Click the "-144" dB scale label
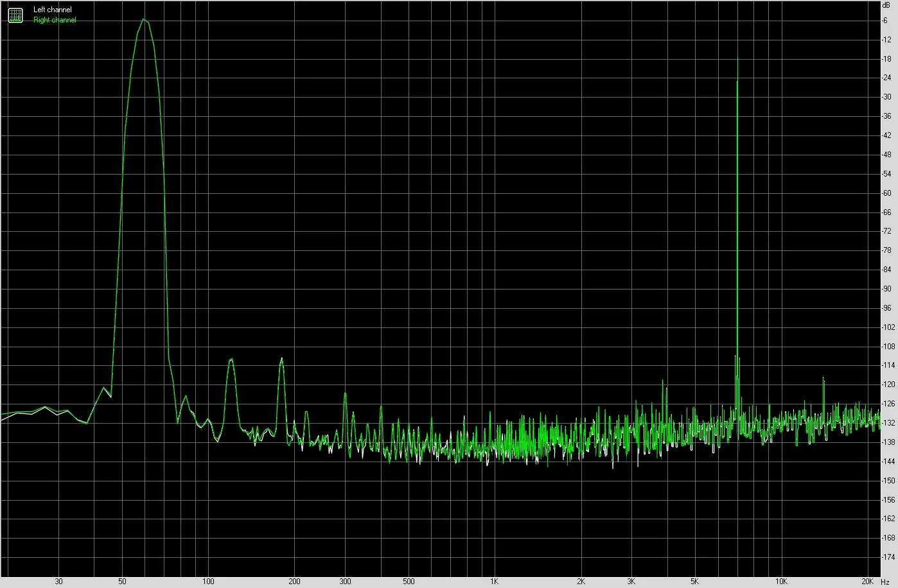 point(888,462)
